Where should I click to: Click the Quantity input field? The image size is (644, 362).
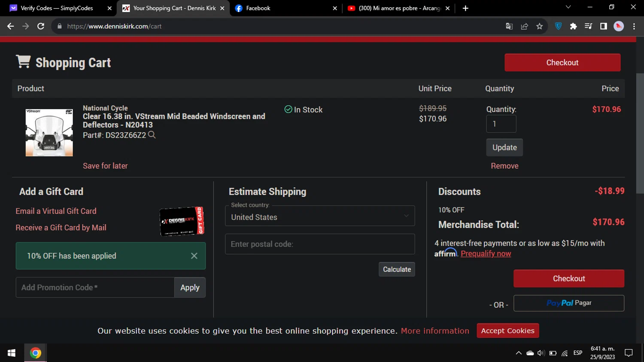coord(501,124)
